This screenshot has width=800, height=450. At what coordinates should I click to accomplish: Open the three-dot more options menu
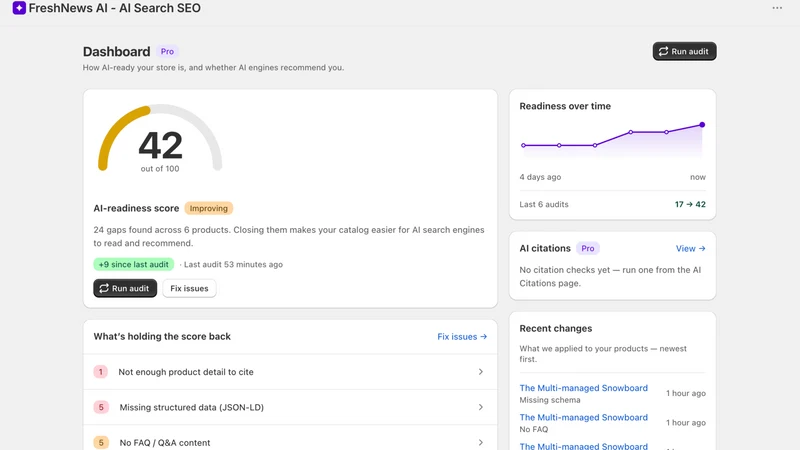(x=777, y=8)
